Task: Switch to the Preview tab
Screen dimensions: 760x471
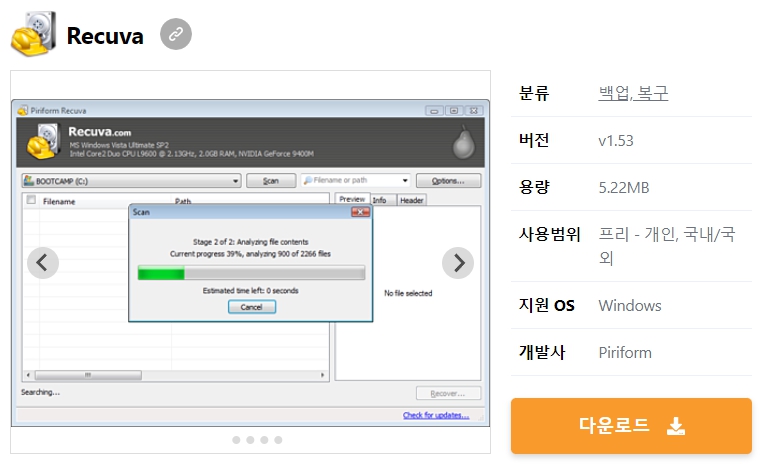Action: click(352, 199)
